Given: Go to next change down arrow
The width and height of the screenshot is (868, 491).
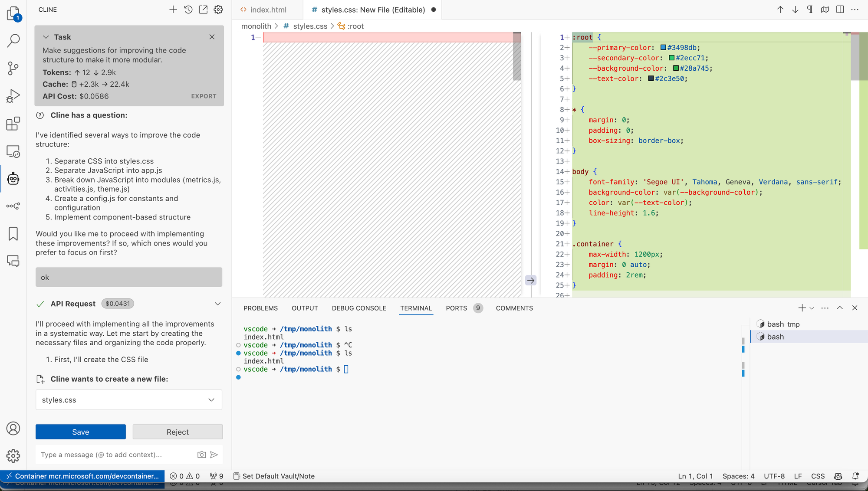Looking at the screenshot, I should click(x=795, y=10).
